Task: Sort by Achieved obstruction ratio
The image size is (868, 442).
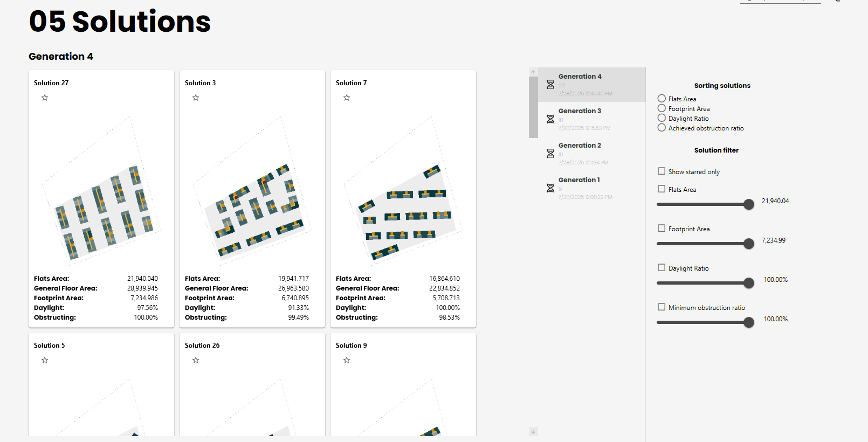Action: (x=662, y=128)
